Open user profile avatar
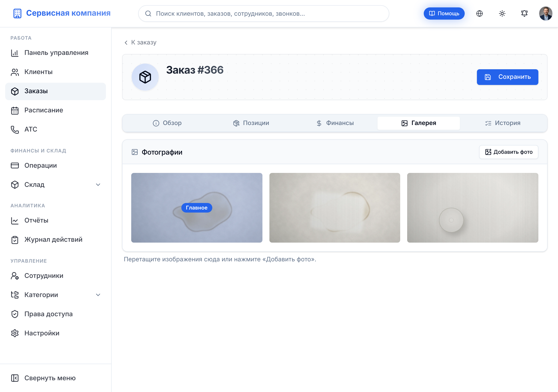Viewport: 558px width, 392px height. pos(546,14)
